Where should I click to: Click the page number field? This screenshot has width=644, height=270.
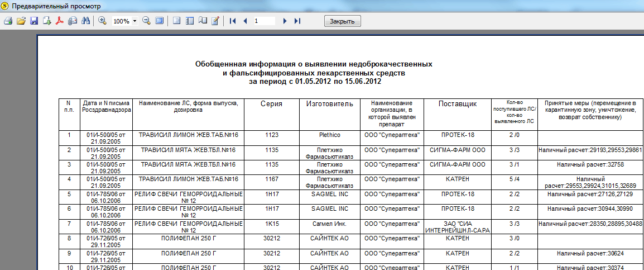(265, 21)
